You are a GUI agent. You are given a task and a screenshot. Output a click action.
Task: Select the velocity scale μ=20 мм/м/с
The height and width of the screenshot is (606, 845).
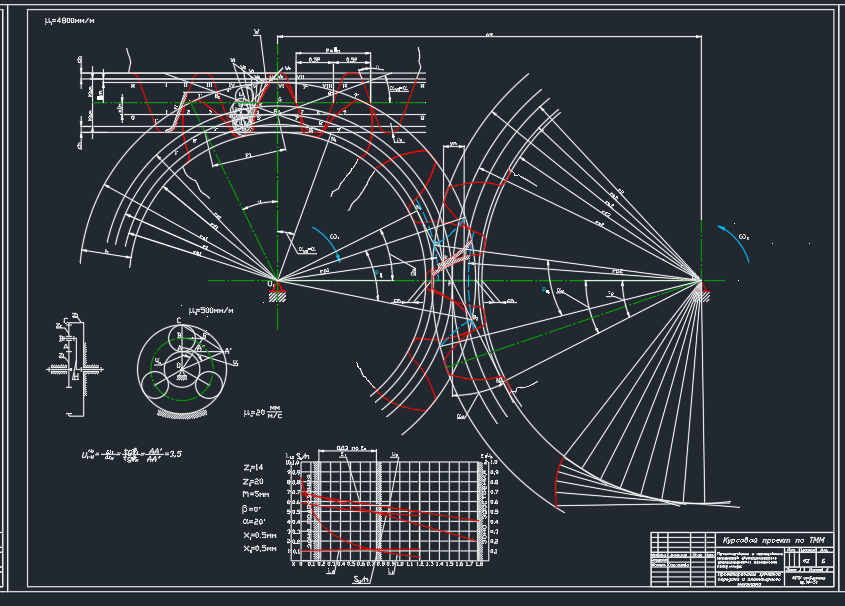[263, 412]
